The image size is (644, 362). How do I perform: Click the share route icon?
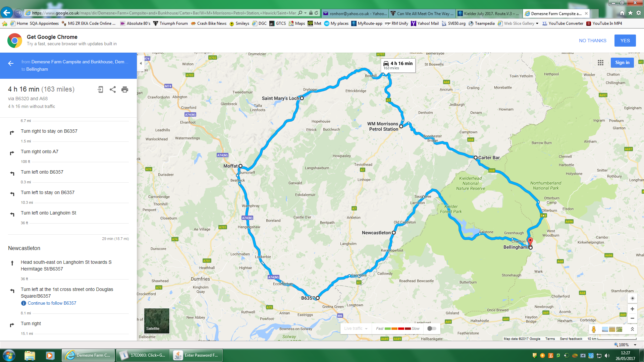click(x=113, y=89)
